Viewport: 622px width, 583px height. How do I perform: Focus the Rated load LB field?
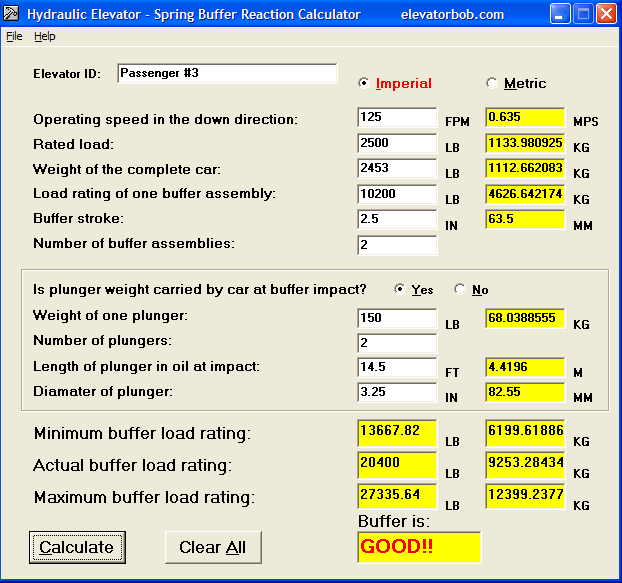[x=397, y=143]
